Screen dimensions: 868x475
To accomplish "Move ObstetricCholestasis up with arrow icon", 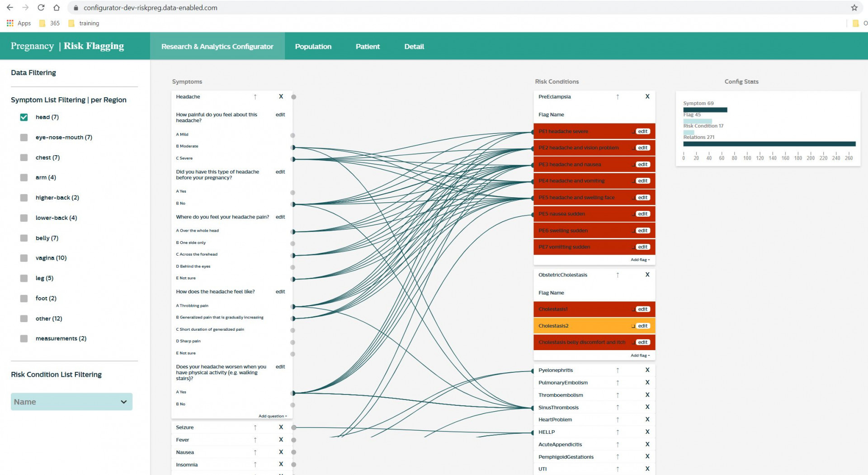I will click(618, 275).
